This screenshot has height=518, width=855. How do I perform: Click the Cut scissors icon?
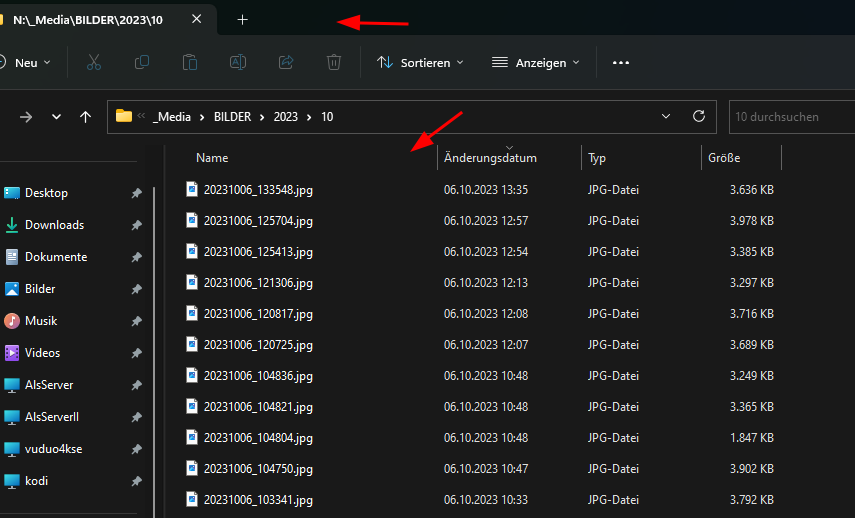[94, 63]
